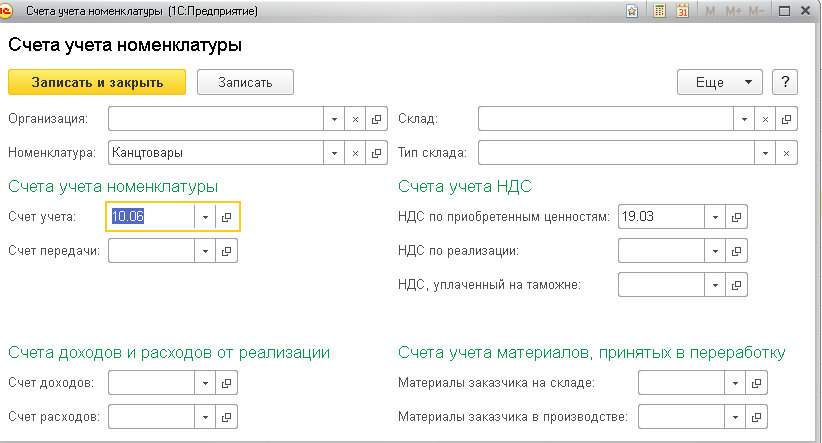
Task: Expand the Счет учета dropdown arrow
Action: 206,217
